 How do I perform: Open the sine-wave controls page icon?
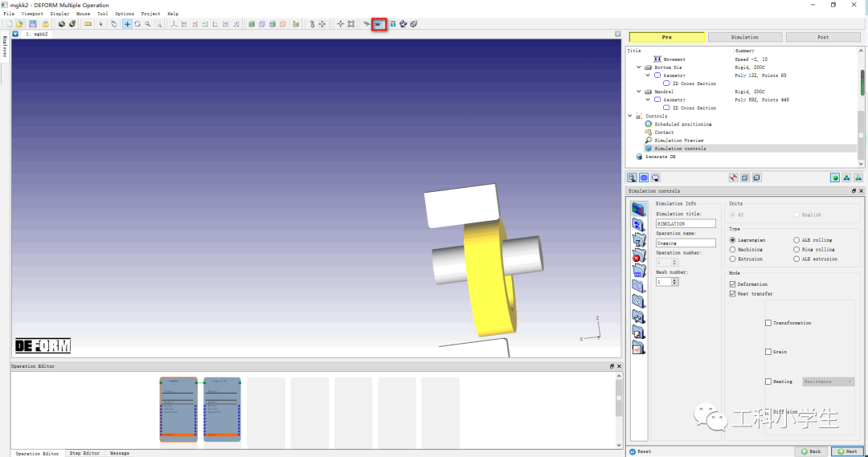pyautogui.click(x=639, y=286)
